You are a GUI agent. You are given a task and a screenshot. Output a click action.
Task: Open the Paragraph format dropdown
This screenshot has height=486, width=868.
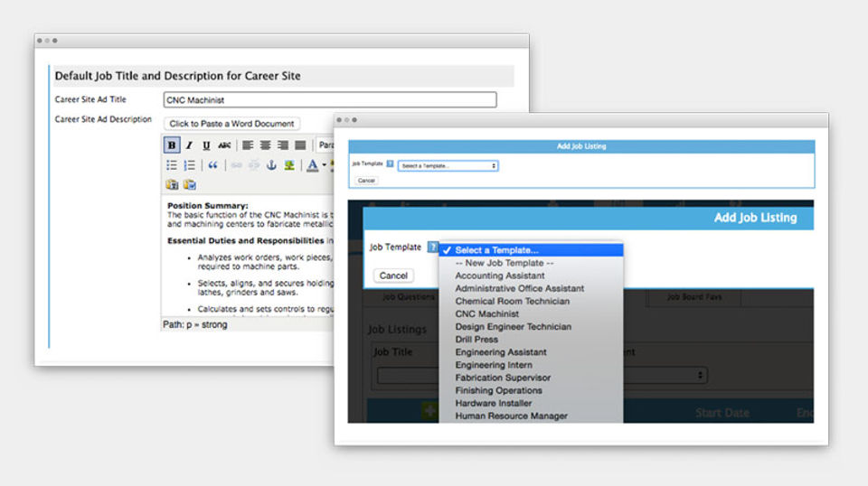[325, 145]
